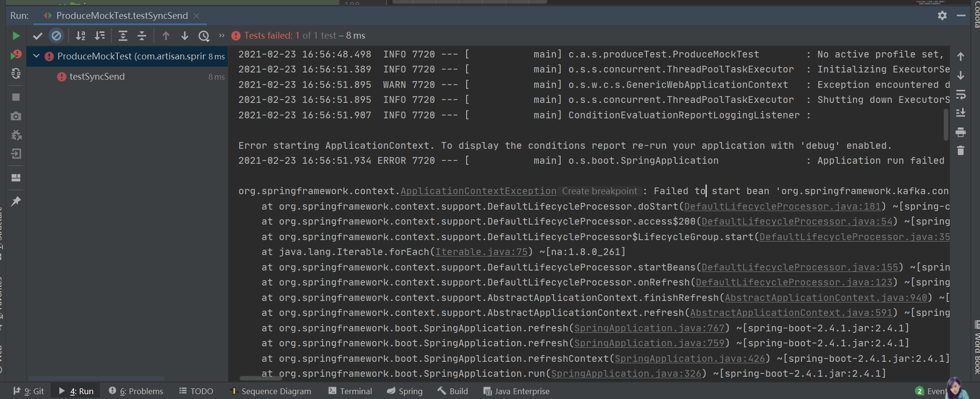Viewport: 980px width, 399px height.
Task: Click test tree horizontal scrollbar
Action: (x=96, y=378)
